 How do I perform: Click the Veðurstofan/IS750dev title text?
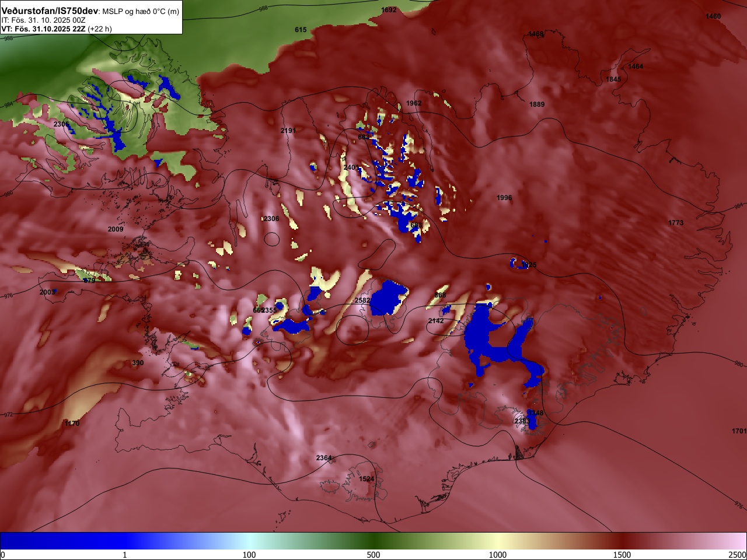(x=50, y=11)
